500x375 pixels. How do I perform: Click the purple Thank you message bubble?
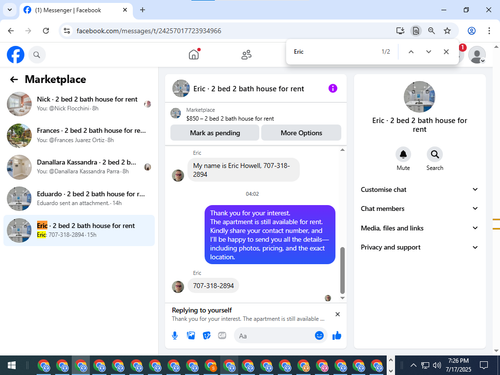pos(270,235)
